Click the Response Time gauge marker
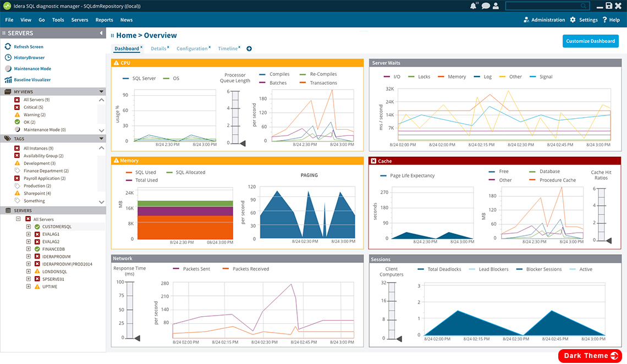The height and width of the screenshot is (364, 627). tap(137, 338)
